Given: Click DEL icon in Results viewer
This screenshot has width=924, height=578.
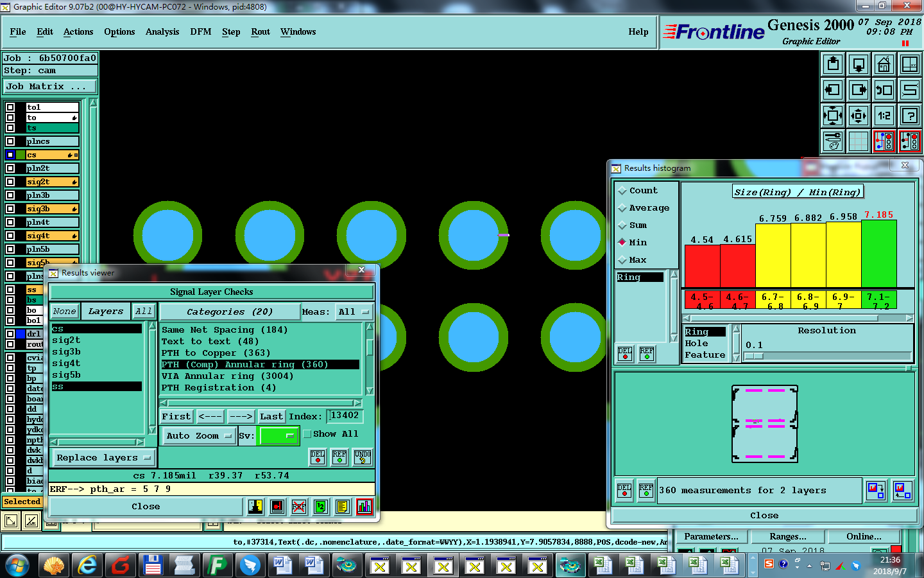Looking at the screenshot, I should click(x=318, y=457).
